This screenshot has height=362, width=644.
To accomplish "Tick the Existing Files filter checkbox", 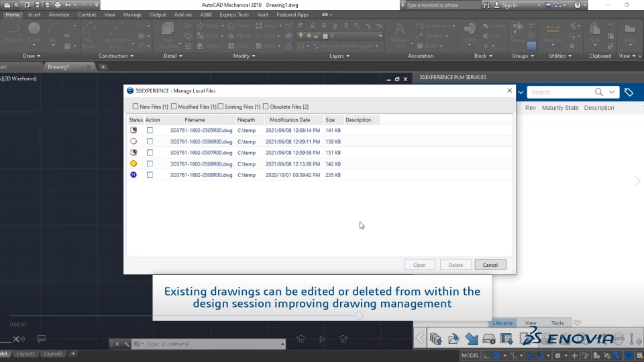I will pyautogui.click(x=221, y=107).
